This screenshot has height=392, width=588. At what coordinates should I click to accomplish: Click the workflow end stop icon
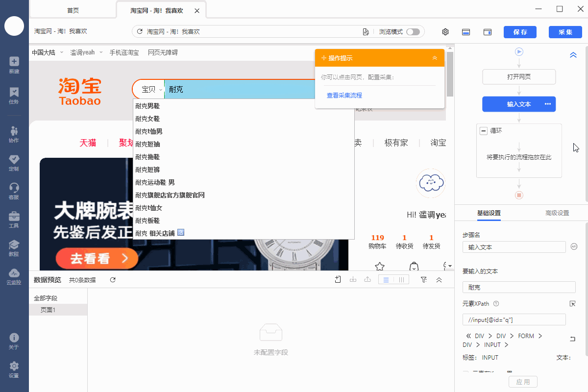coord(519,195)
